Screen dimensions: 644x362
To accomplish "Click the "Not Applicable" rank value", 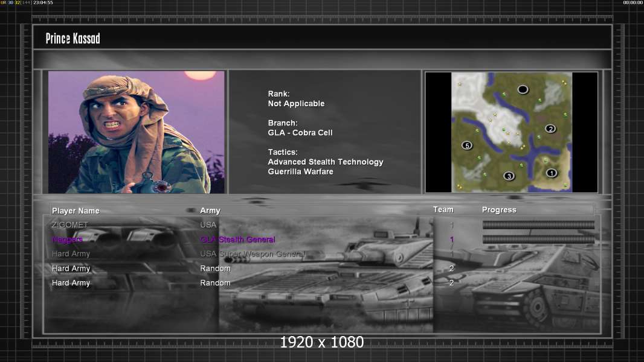I will click(296, 104).
